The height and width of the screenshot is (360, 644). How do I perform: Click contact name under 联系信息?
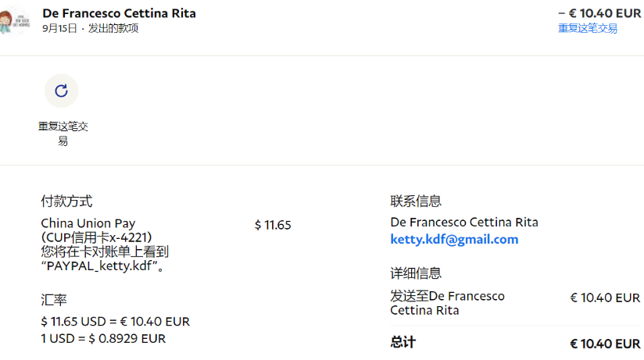464,222
